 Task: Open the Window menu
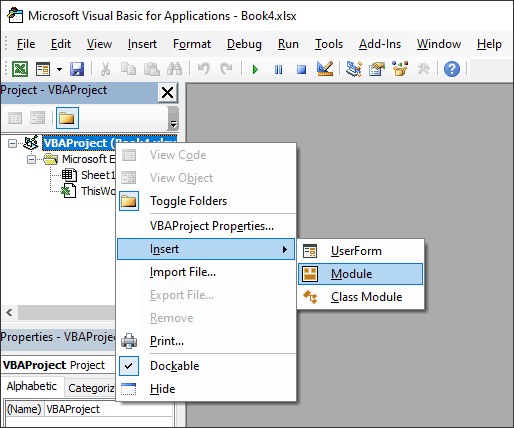point(439,44)
